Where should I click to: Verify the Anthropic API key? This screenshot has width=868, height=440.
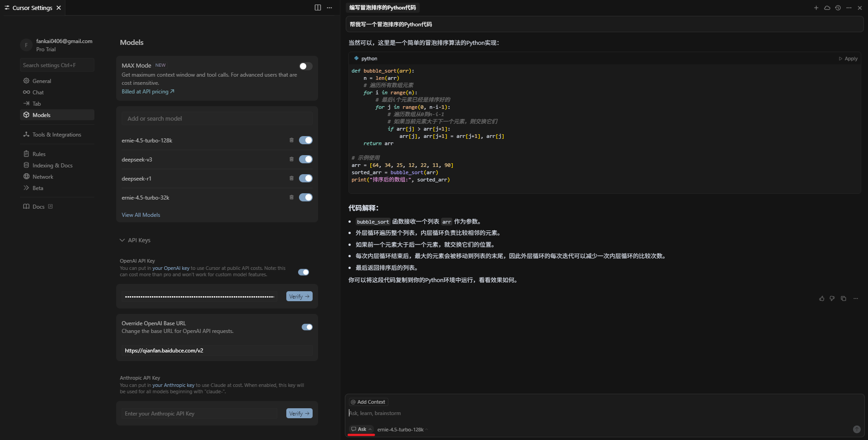(x=299, y=413)
